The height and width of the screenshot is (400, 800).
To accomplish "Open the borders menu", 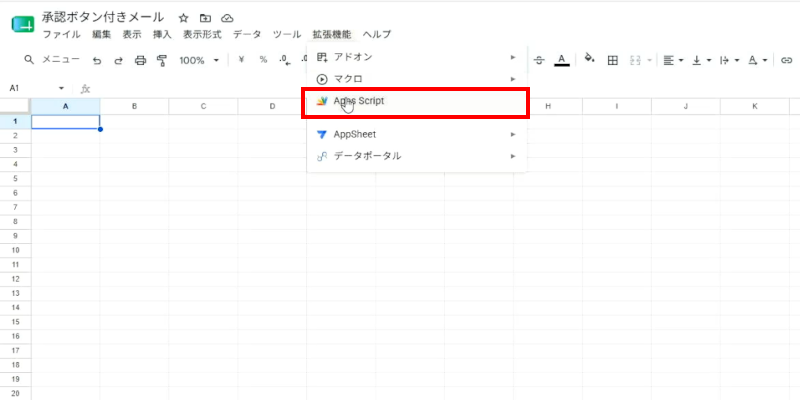I will pyautogui.click(x=613, y=60).
